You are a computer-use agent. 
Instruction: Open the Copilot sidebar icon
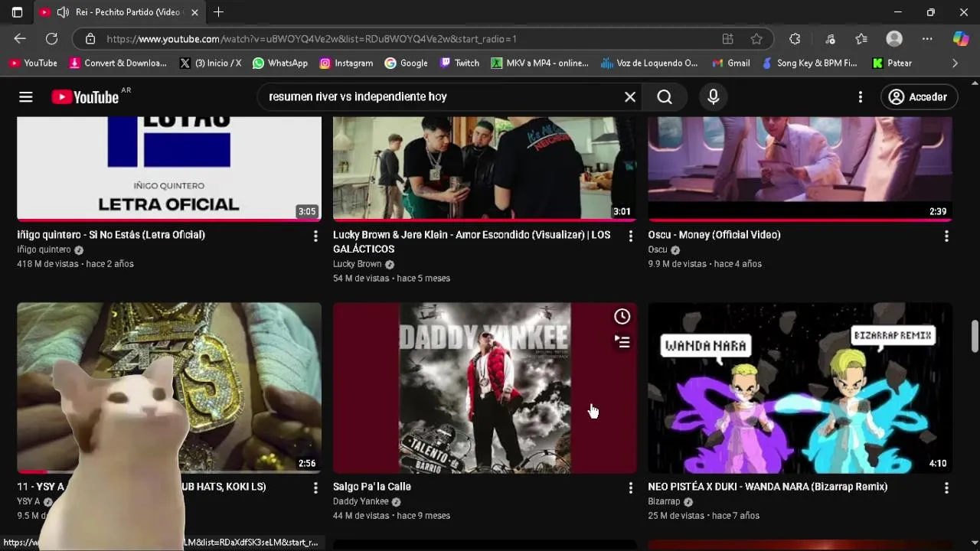pyautogui.click(x=961, y=39)
